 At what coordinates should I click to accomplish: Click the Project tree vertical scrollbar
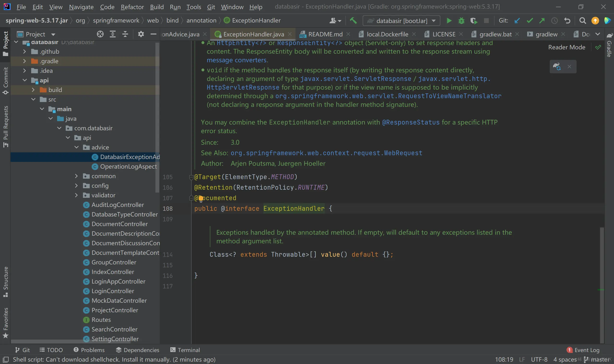click(157, 118)
